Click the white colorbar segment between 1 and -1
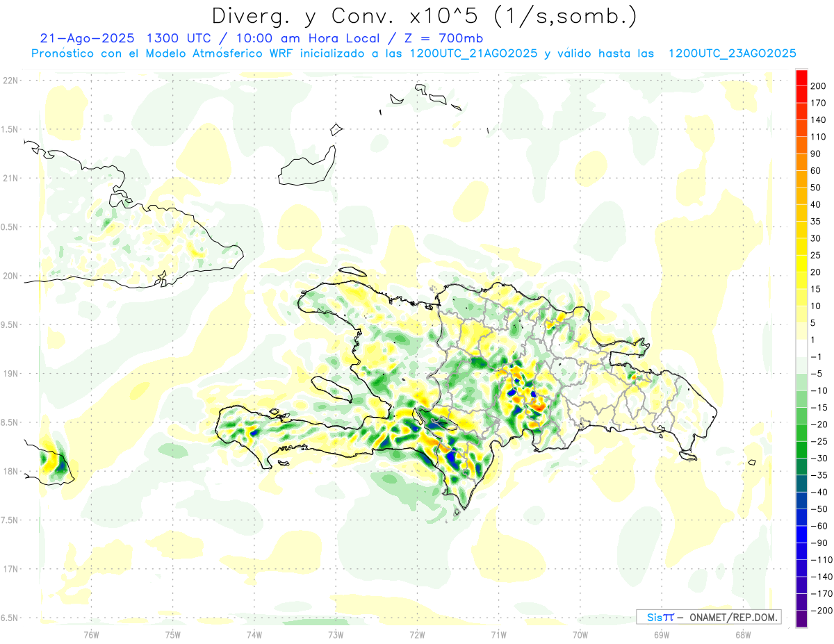This screenshot has width=834, height=644. pos(801,349)
